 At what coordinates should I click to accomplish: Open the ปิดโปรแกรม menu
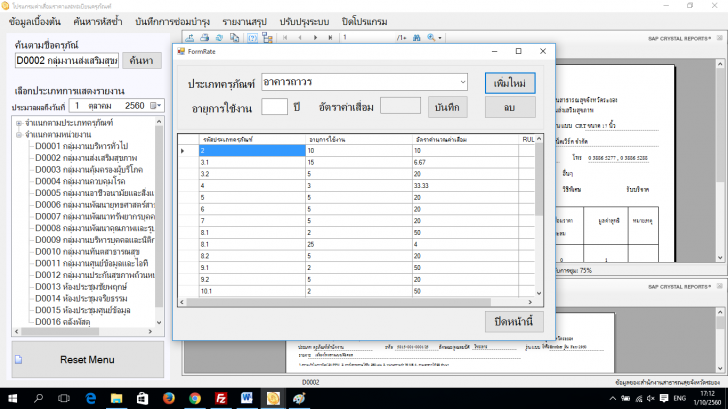[364, 22]
